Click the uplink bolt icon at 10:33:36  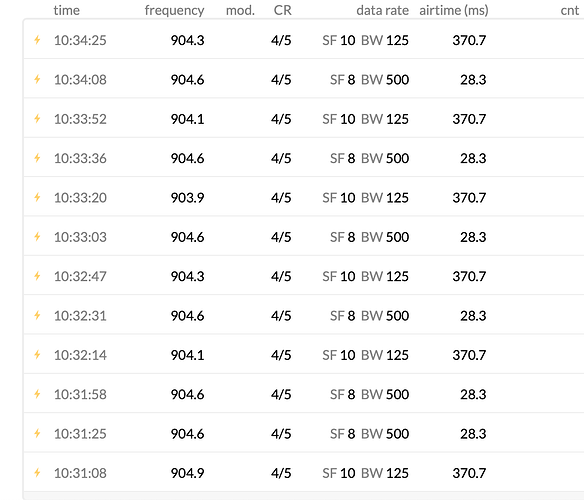point(37,158)
